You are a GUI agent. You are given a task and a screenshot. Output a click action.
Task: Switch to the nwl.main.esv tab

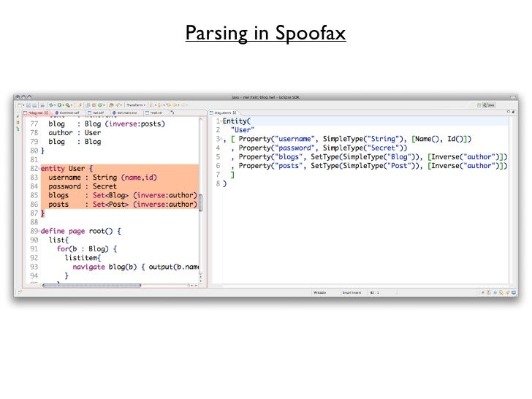pos(125,113)
